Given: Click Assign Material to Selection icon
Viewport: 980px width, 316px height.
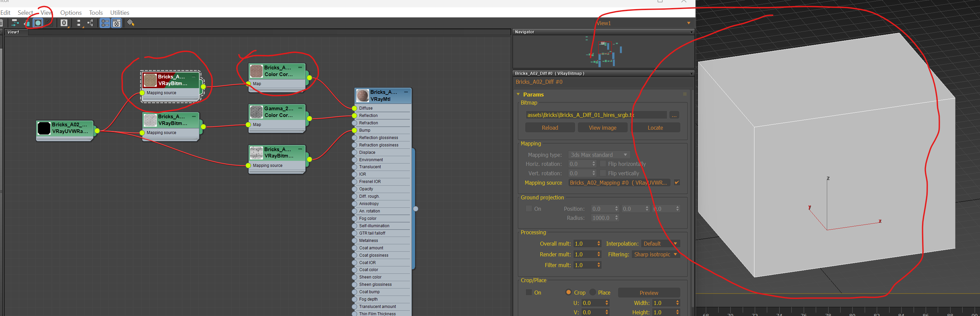Looking at the screenshot, I should tap(26, 23).
